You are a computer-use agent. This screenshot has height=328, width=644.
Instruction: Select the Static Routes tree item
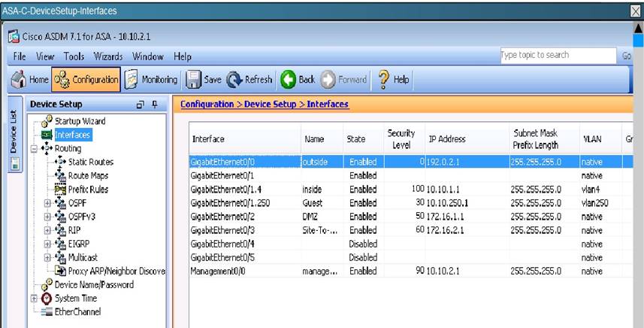(90, 162)
